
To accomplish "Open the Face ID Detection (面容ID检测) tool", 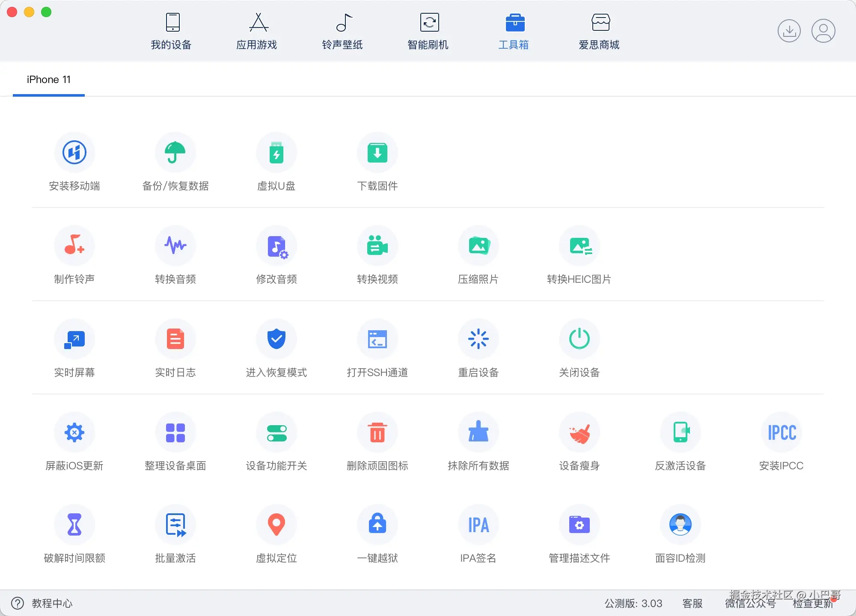I will [x=680, y=524].
